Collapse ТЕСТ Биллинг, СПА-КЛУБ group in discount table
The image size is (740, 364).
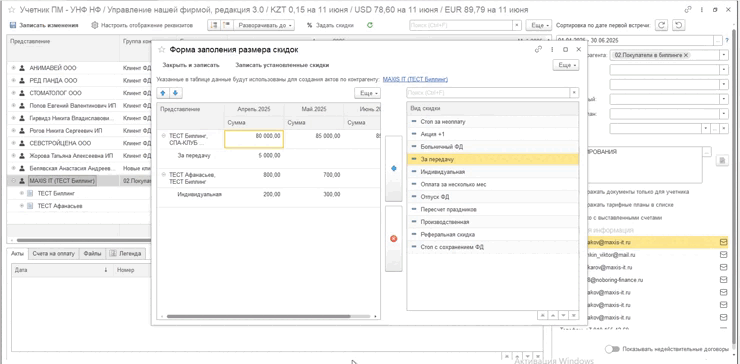(x=164, y=135)
